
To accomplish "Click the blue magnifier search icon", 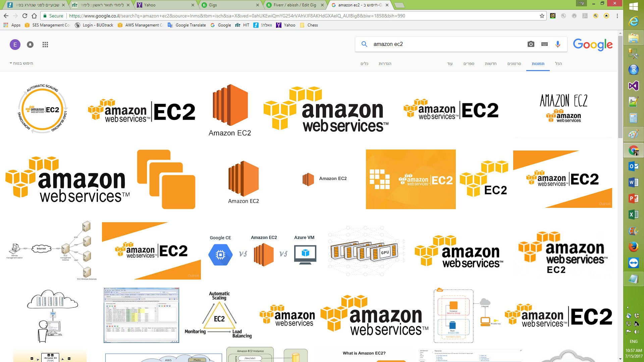I will coord(364,44).
